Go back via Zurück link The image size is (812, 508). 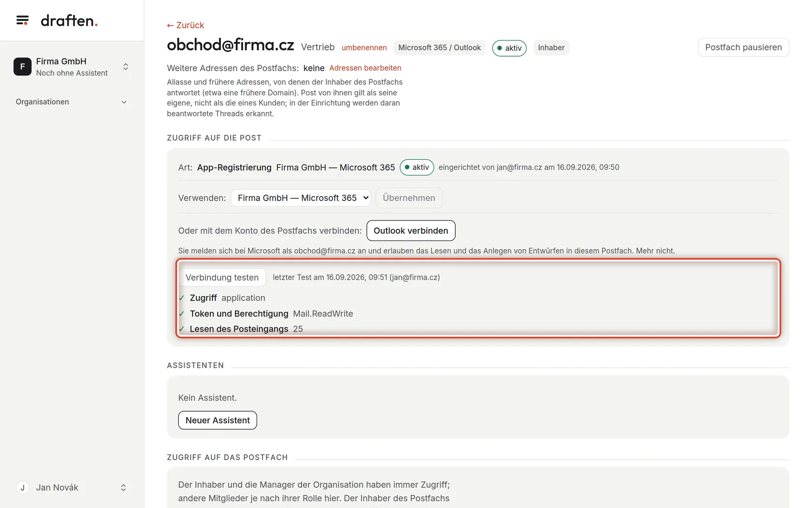click(x=186, y=25)
